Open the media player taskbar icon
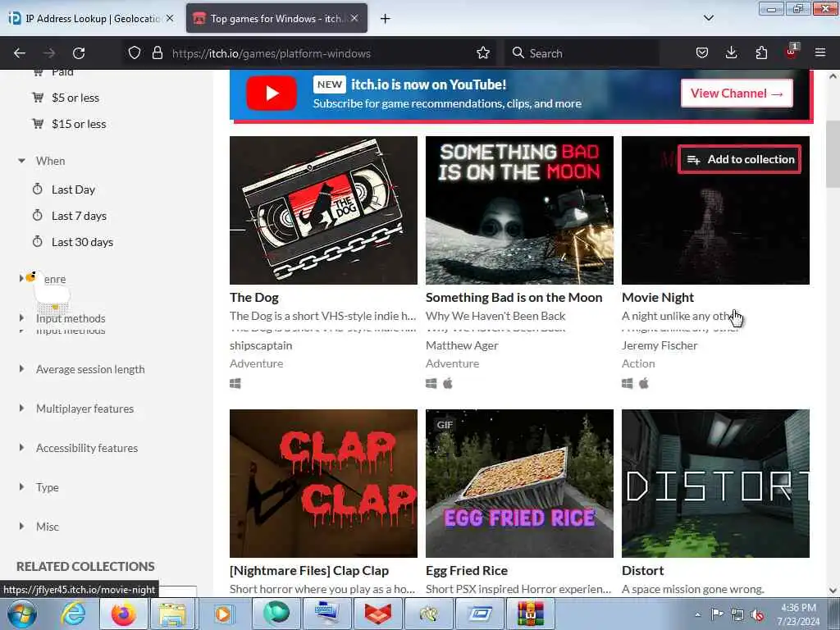 223,614
